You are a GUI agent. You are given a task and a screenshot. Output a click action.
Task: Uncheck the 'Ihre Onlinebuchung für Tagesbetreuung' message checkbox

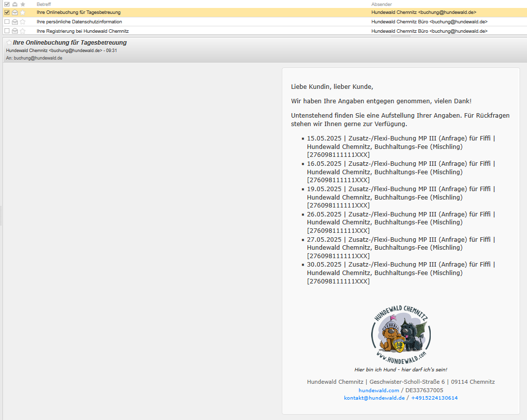(7, 12)
